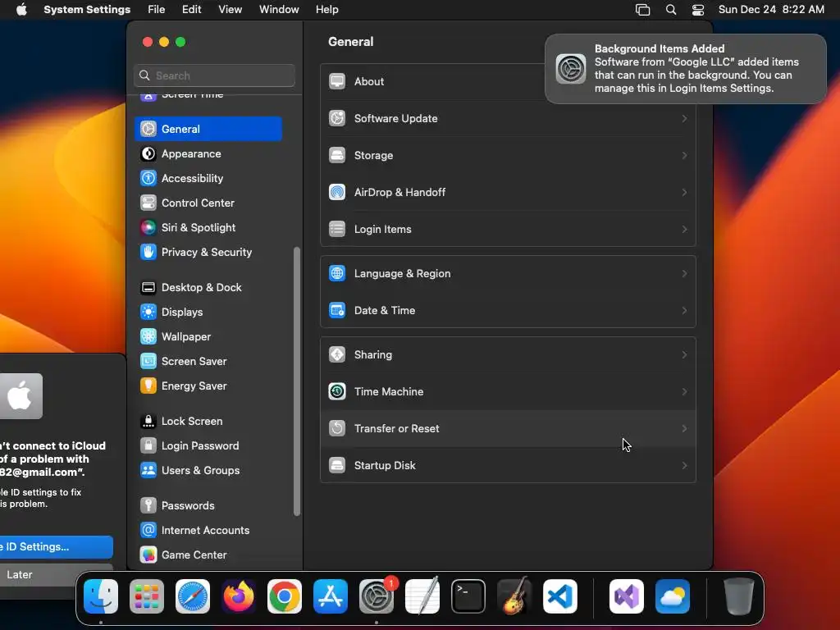Image resolution: width=840 pixels, height=630 pixels.
Task: Select Privacy & Security in the sidebar
Action: [x=208, y=253]
